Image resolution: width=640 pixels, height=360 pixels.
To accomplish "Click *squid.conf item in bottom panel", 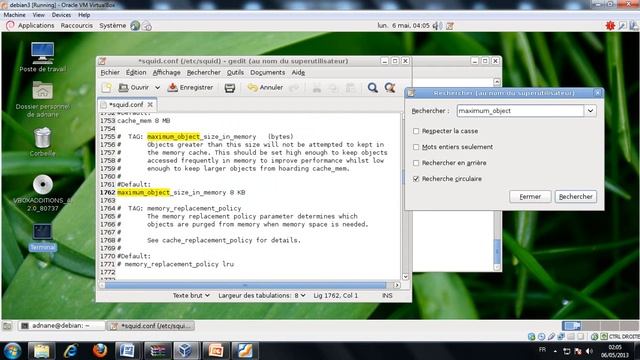I will 150,326.
